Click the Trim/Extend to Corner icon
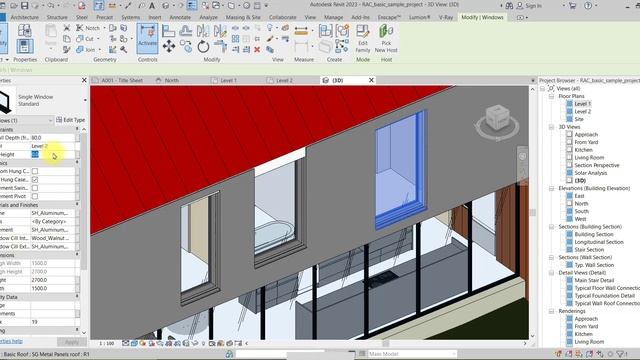Viewport: 640px width, 360px height. (220, 47)
